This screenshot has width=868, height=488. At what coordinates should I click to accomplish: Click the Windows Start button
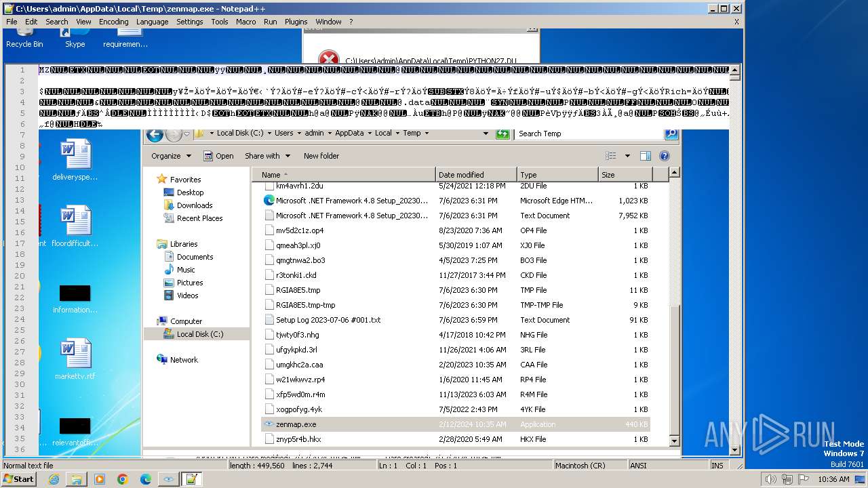pos(19,479)
